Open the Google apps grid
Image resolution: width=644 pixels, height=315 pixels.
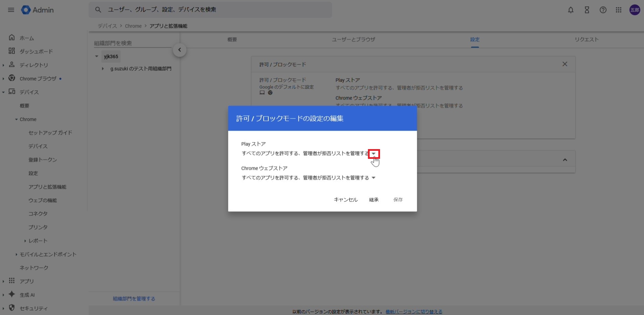(619, 10)
